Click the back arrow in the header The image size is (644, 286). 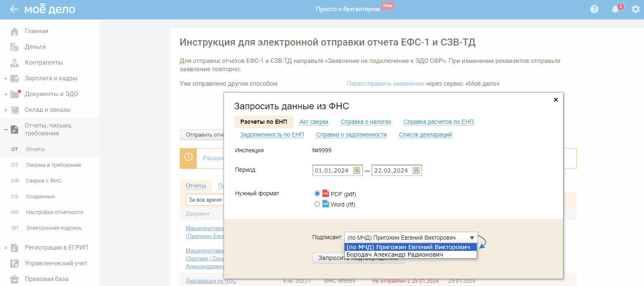click(x=14, y=9)
